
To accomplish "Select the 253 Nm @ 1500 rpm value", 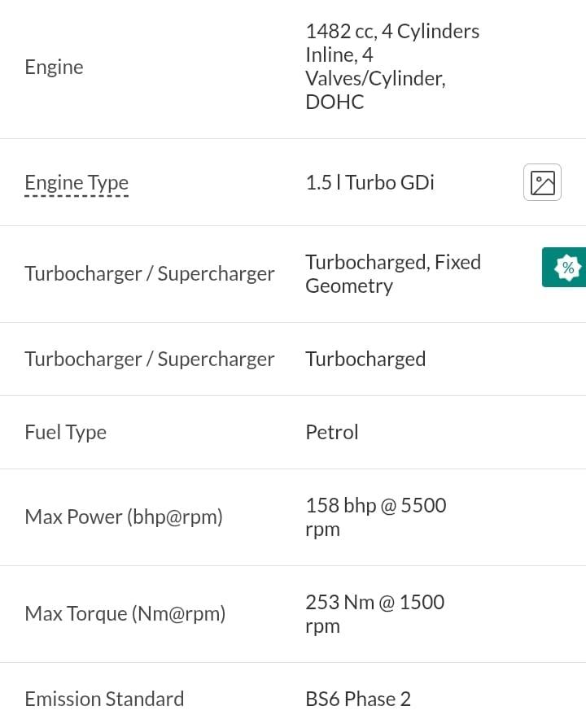I will tap(375, 614).
